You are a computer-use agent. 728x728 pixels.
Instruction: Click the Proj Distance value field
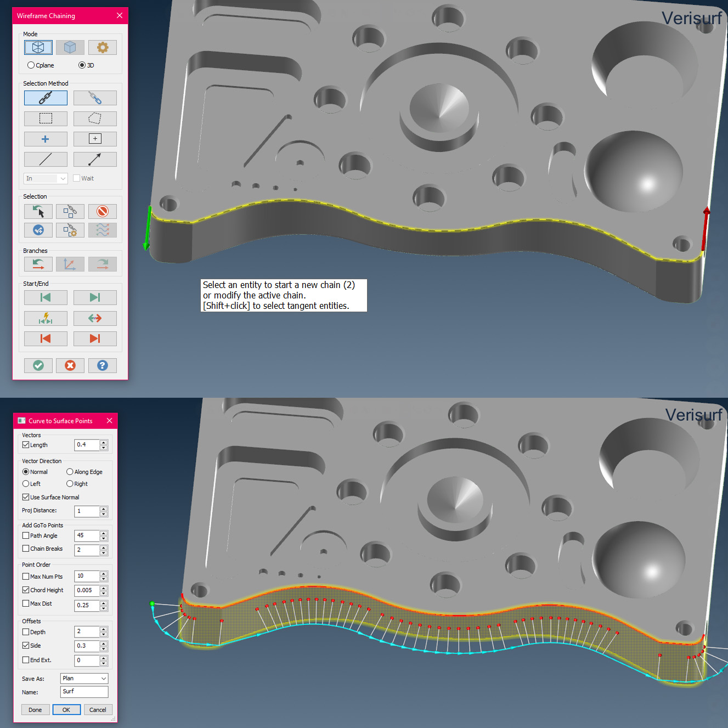coord(87,511)
